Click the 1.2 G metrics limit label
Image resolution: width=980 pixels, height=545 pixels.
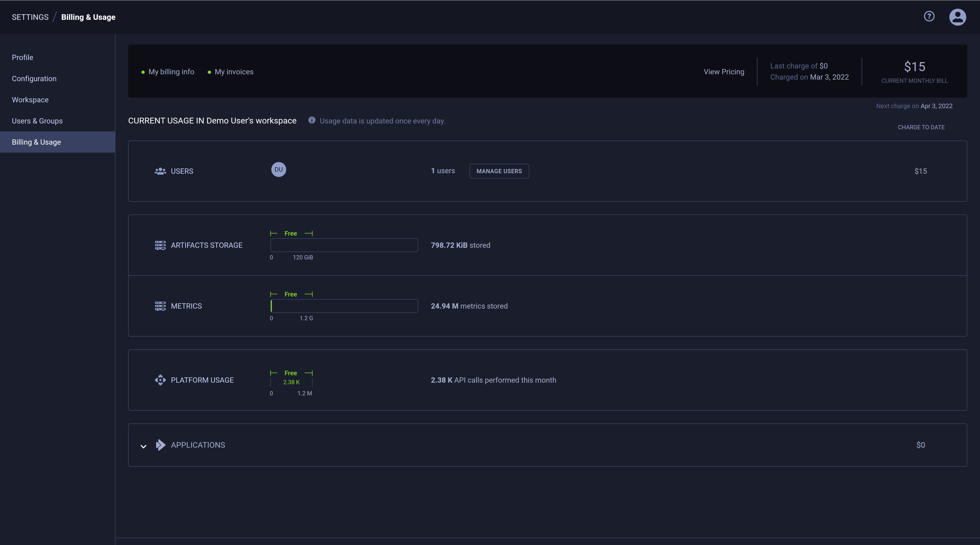coord(306,318)
